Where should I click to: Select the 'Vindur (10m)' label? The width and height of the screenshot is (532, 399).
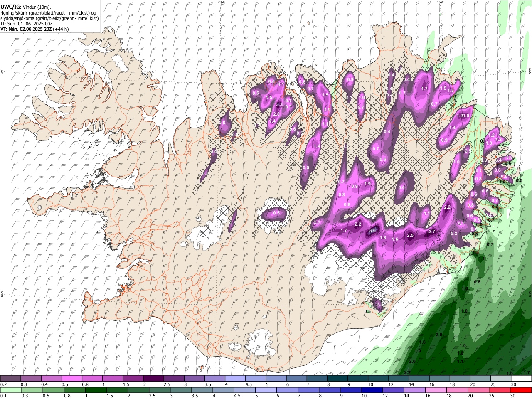click(37, 7)
